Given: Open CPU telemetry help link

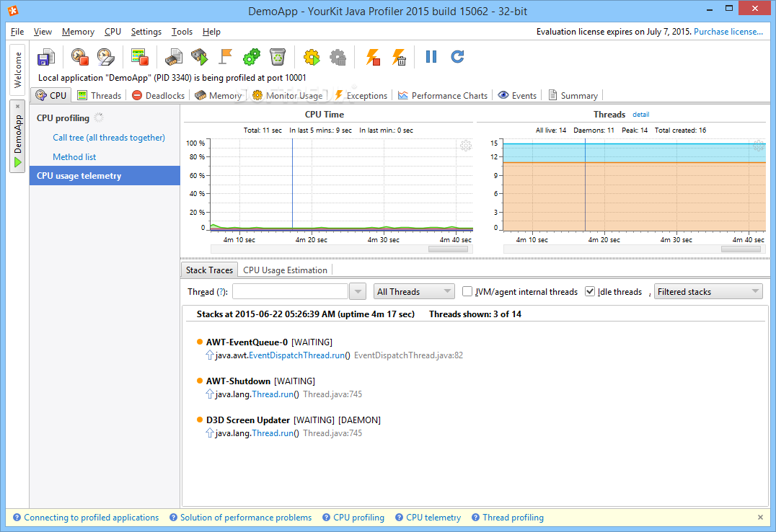Looking at the screenshot, I should 433,517.
